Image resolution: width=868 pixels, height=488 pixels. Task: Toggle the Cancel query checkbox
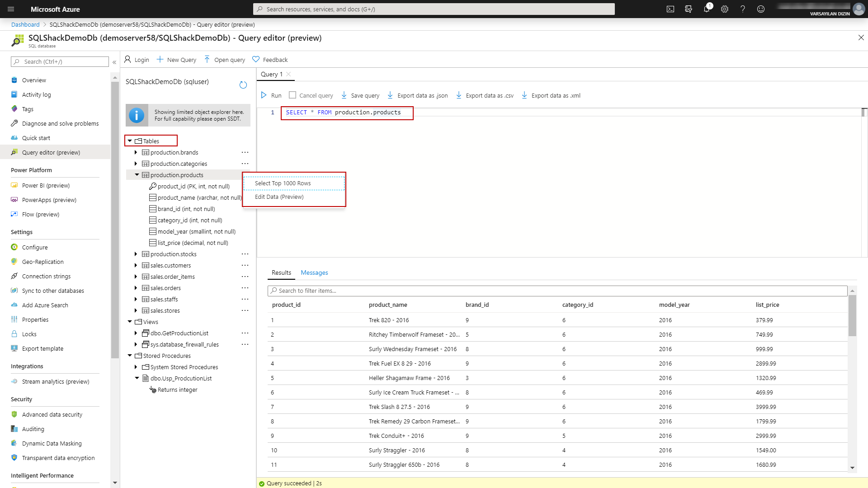click(x=292, y=95)
